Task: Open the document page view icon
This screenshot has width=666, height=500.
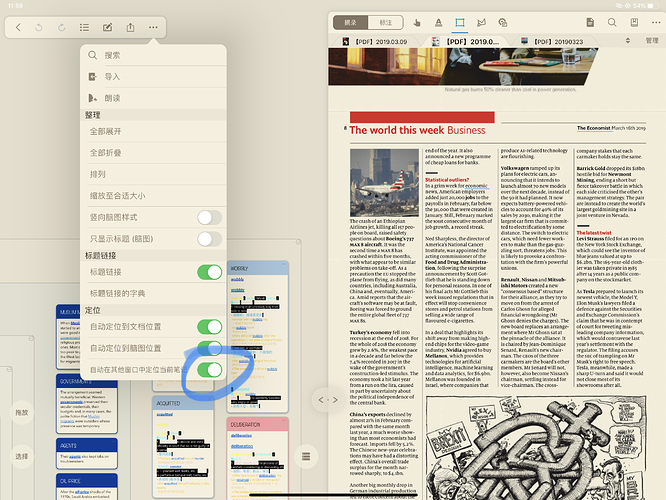Action: [590, 23]
